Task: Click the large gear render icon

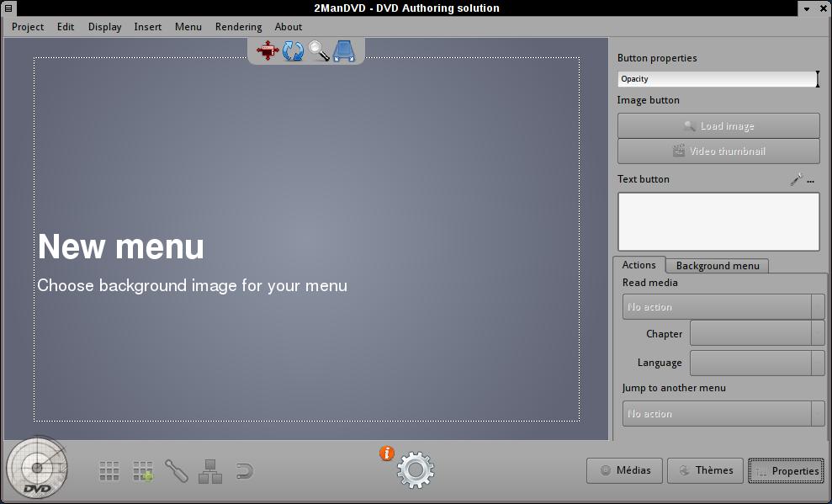Action: 416,470
